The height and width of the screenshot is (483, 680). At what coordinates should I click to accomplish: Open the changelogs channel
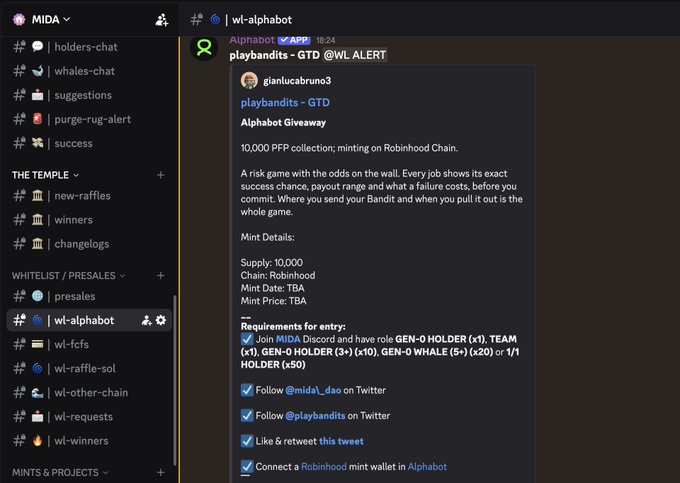point(89,244)
